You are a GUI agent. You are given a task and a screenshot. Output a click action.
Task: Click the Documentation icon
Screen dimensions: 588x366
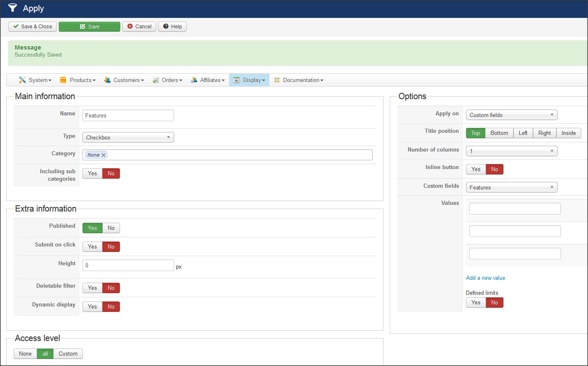277,80
